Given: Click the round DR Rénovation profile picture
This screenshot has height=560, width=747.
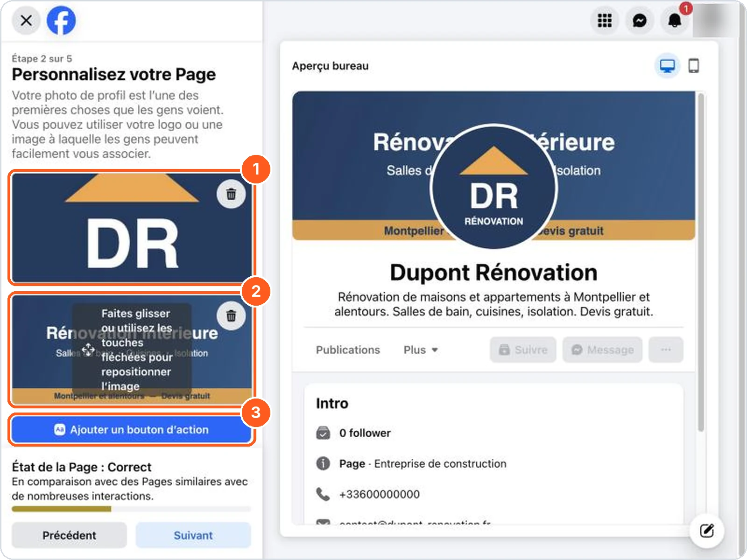Looking at the screenshot, I should coord(493,187).
